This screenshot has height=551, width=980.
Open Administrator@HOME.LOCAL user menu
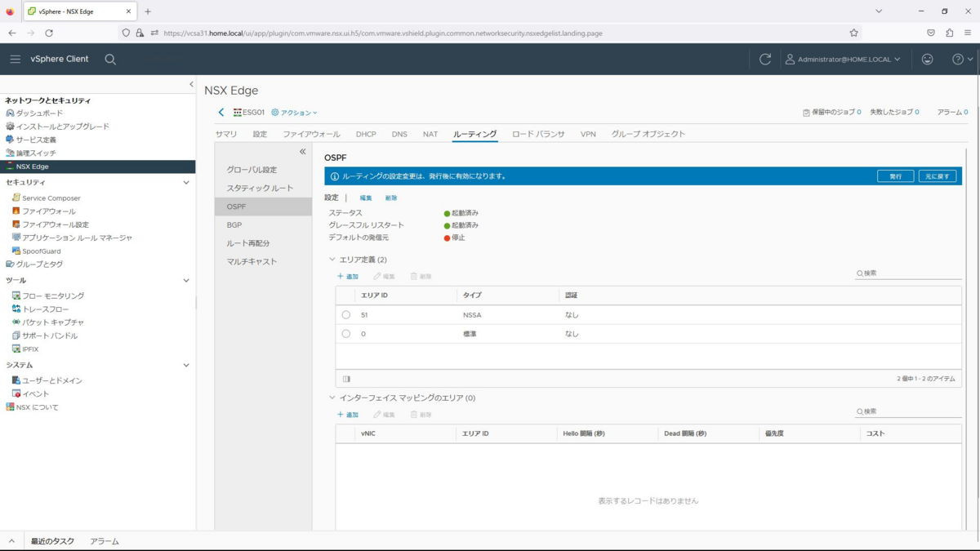(x=843, y=60)
